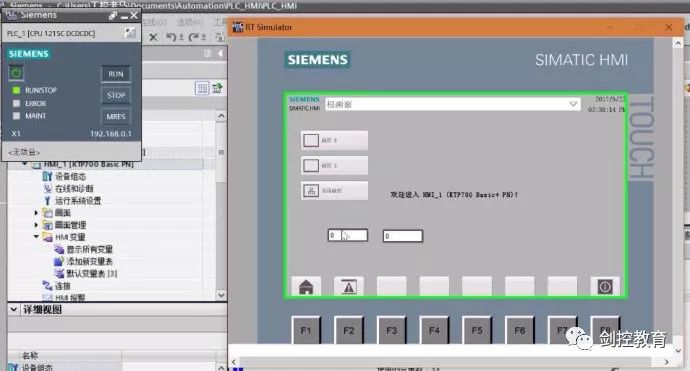This screenshot has height=371, width=690.
Task: Click the first I/O field under the cursor
Action: point(348,235)
